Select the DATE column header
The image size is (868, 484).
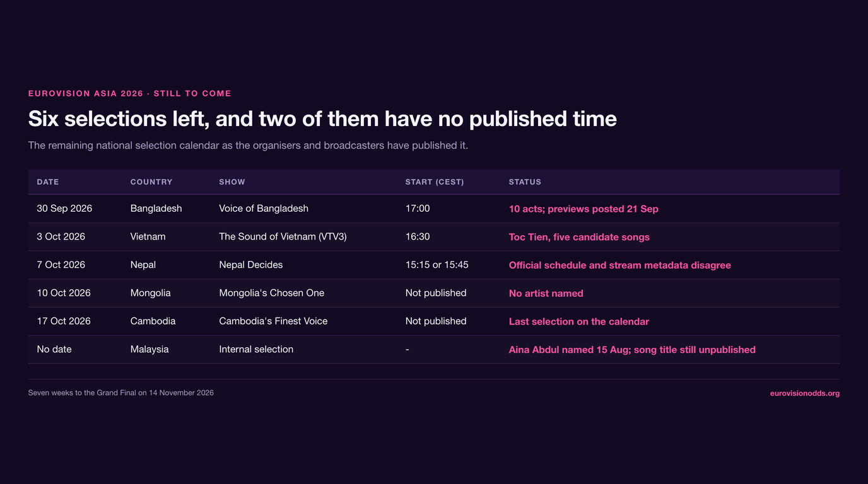[48, 182]
